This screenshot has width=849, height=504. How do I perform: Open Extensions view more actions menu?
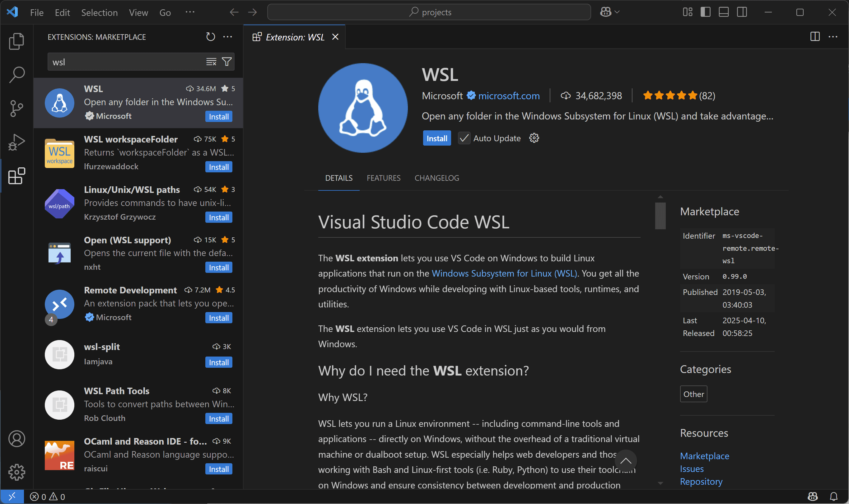(x=227, y=37)
